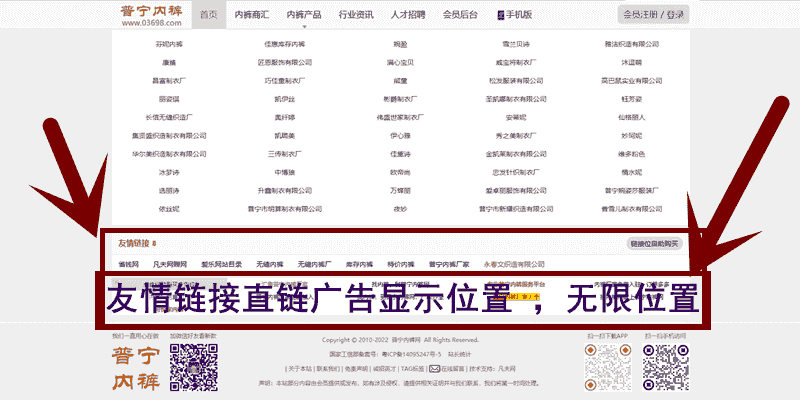This screenshot has width=800, height=400.
Task: Click the 省钱网 friendly link
Action: 128,263
